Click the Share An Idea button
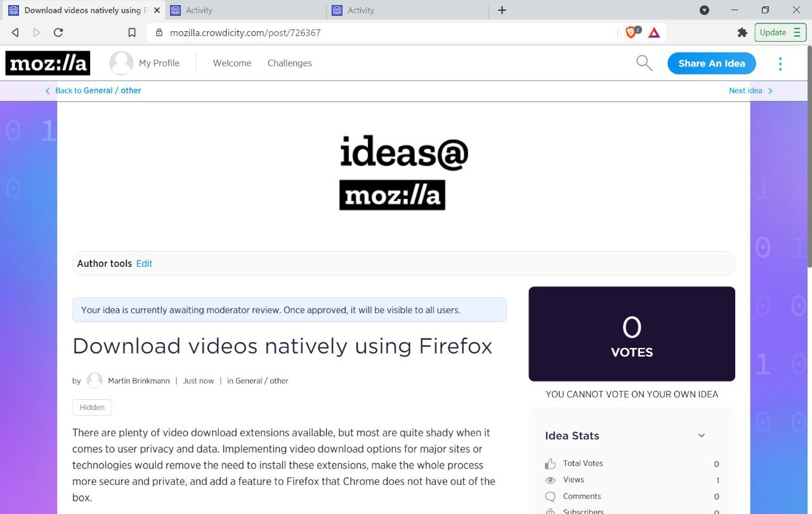812x514 pixels. [712, 63]
